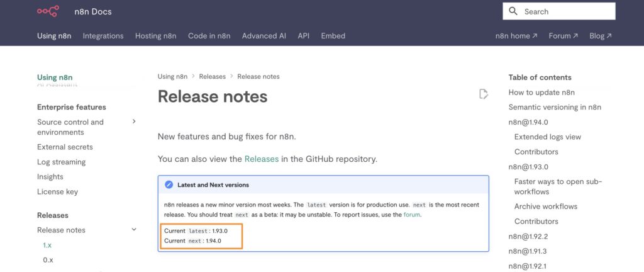The height and width of the screenshot is (272, 644).
Task: Click the Releases breadcrumb
Action: tap(213, 76)
